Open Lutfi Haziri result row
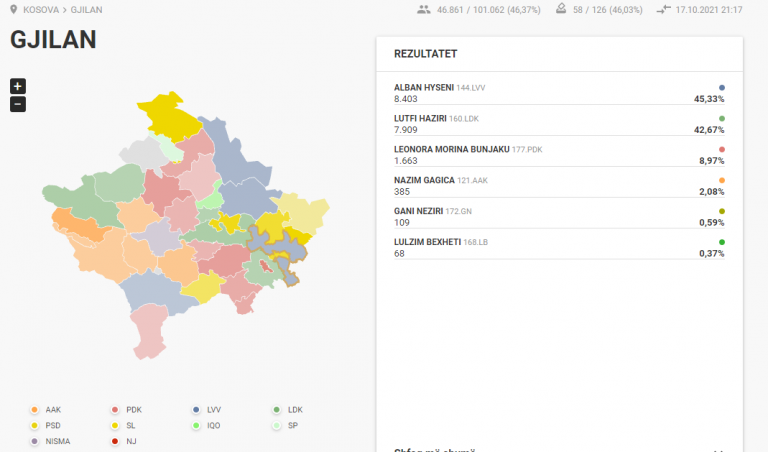The width and height of the screenshot is (768, 452). pos(559,124)
